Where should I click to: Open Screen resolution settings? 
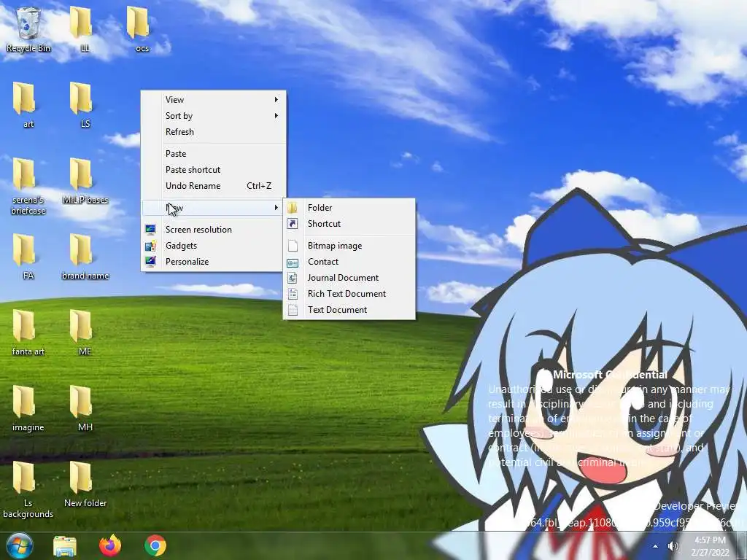214,230
